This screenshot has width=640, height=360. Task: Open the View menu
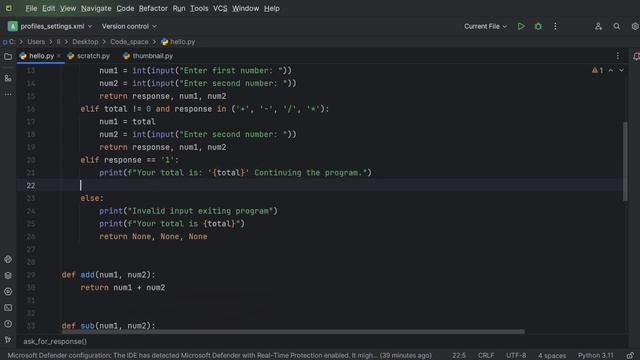[68, 8]
